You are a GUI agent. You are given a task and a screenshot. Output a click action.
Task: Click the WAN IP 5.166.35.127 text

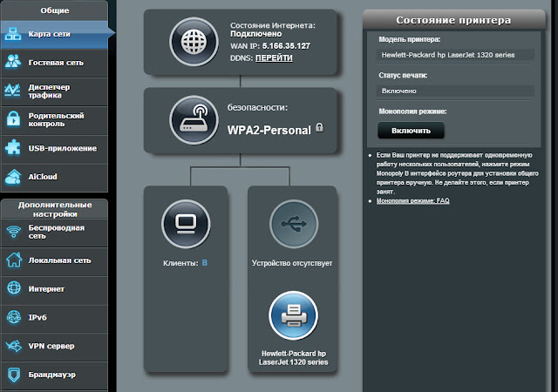pyautogui.click(x=286, y=46)
